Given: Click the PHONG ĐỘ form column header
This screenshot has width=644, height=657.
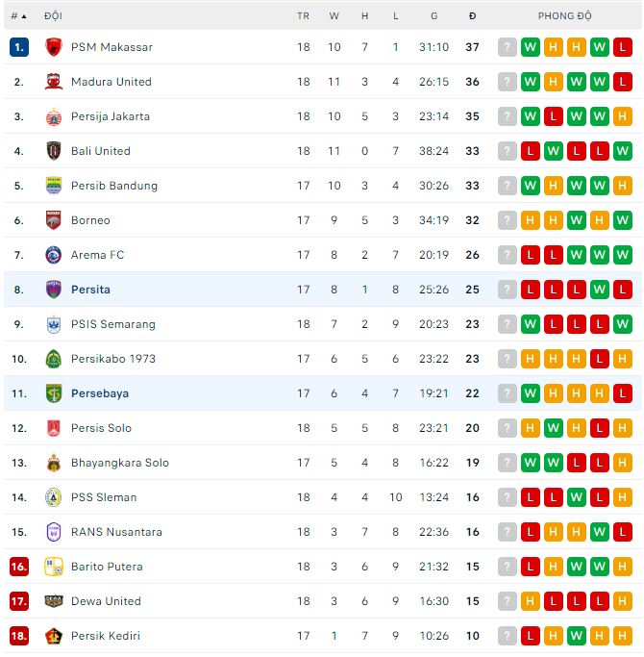Looking at the screenshot, I should coord(564,16).
